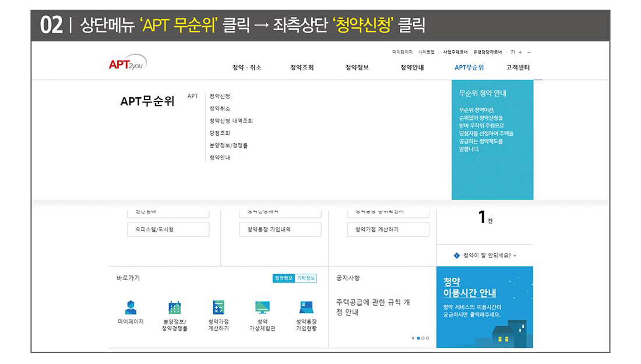This screenshot has height=364, width=641.
Task: Increase font size with plus icon
Action: (x=520, y=52)
